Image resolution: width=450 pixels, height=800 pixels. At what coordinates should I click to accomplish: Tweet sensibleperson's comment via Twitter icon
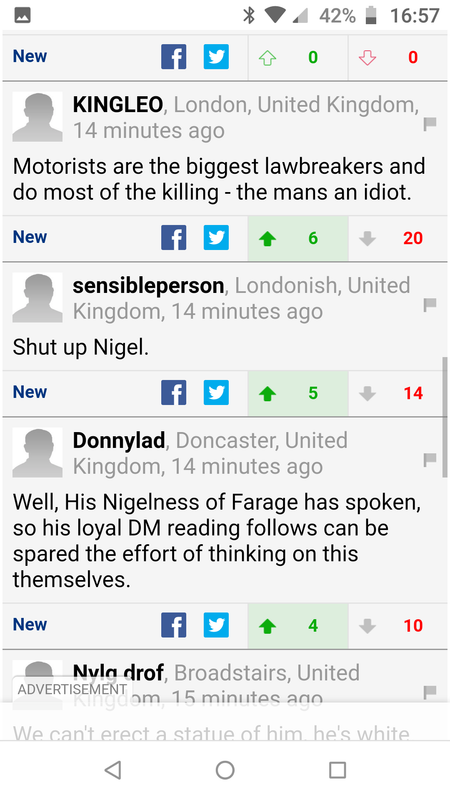(x=216, y=393)
